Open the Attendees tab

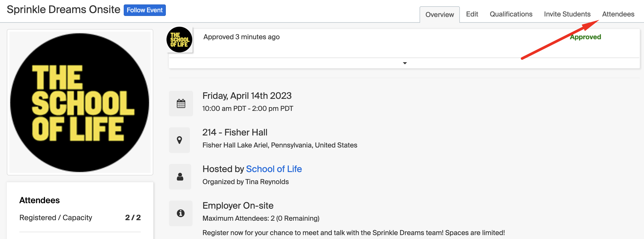(618, 14)
